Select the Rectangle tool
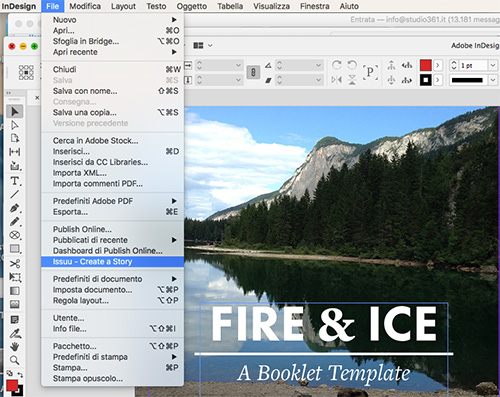Image resolution: width=500 pixels, height=397 pixels. point(15,249)
